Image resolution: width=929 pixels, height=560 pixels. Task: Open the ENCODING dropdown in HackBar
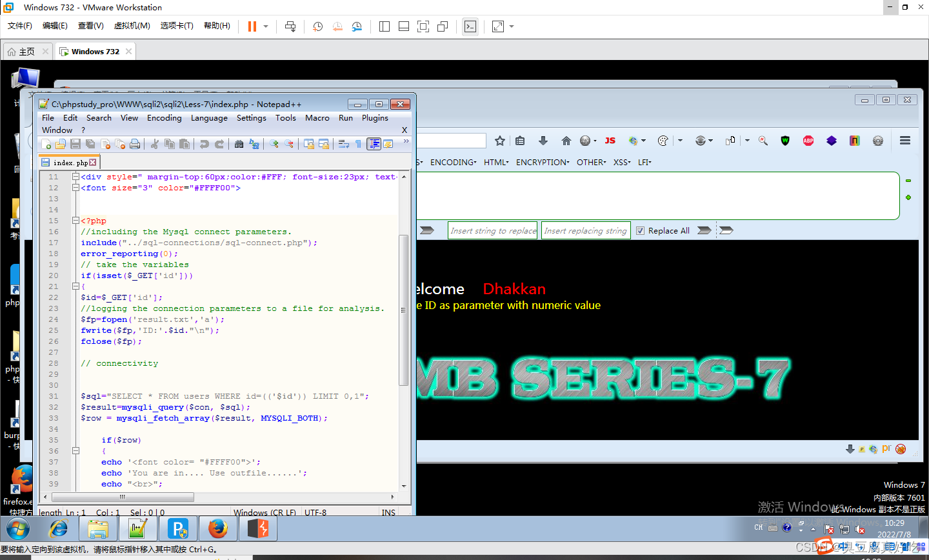(453, 162)
